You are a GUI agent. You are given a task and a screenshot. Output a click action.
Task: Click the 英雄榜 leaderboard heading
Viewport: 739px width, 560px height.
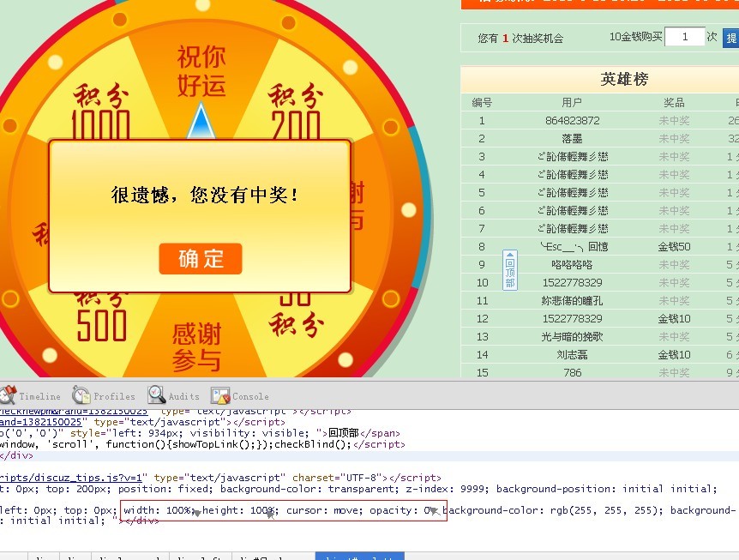point(624,79)
